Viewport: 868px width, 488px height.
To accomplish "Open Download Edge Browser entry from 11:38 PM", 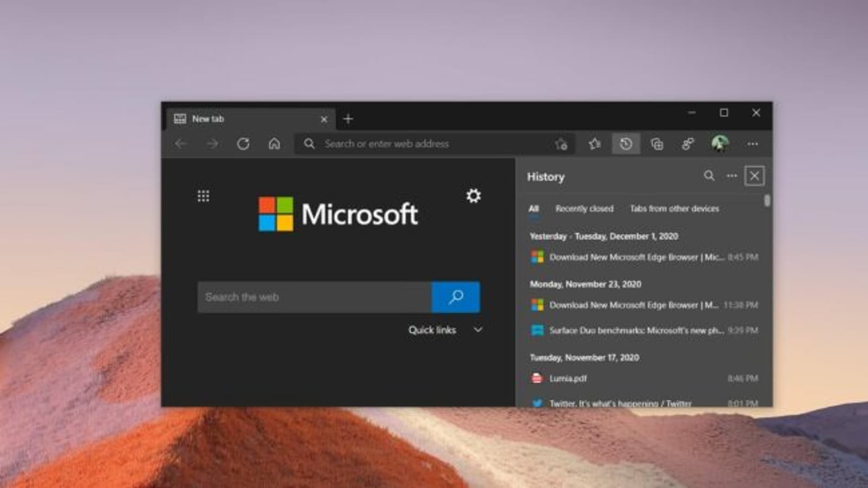I will tap(644, 305).
